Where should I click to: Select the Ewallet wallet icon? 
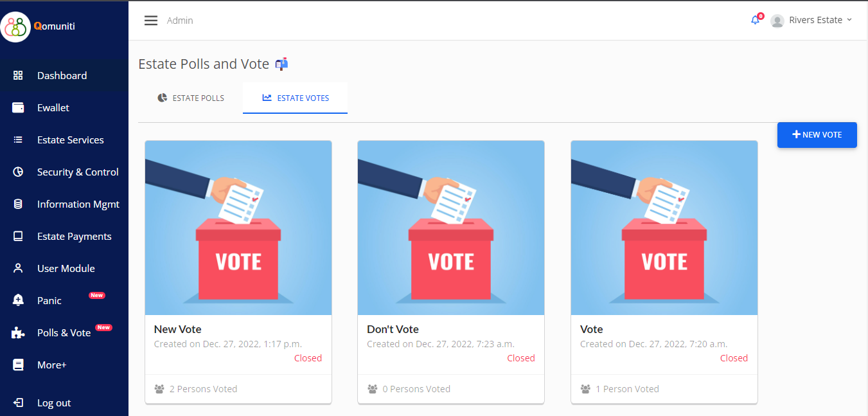(18, 107)
